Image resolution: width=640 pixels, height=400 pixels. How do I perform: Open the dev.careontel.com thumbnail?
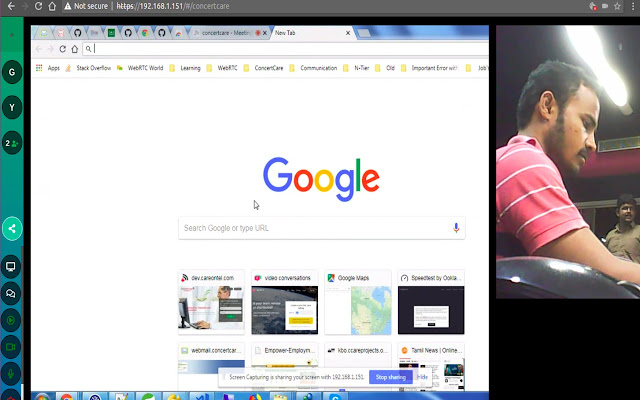(211, 302)
